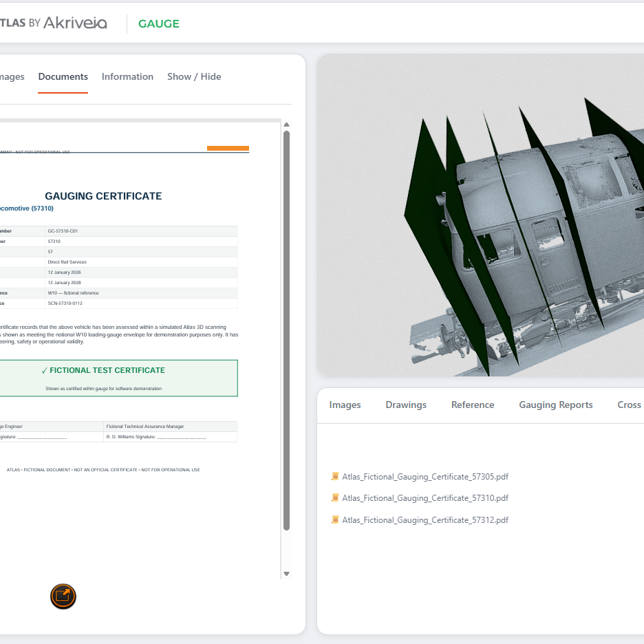The width and height of the screenshot is (644, 644).
Task: Click the locomotive (57310) subtitle
Action: click(x=27, y=208)
